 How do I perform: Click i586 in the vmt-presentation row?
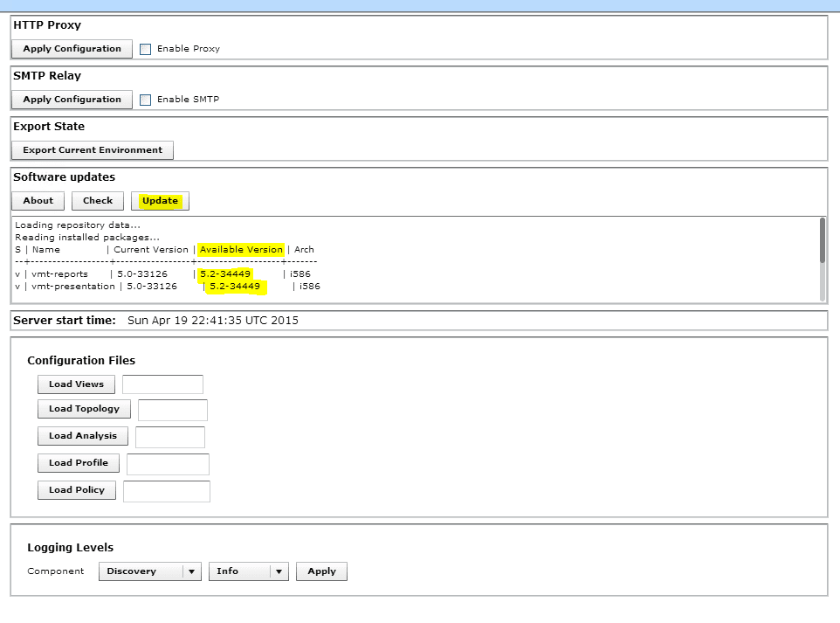[310, 287]
